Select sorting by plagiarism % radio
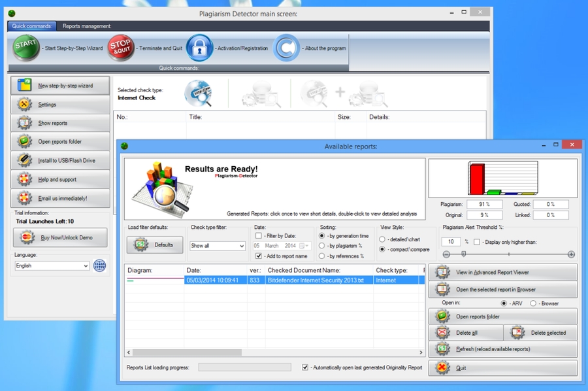588x391 pixels. (x=322, y=245)
